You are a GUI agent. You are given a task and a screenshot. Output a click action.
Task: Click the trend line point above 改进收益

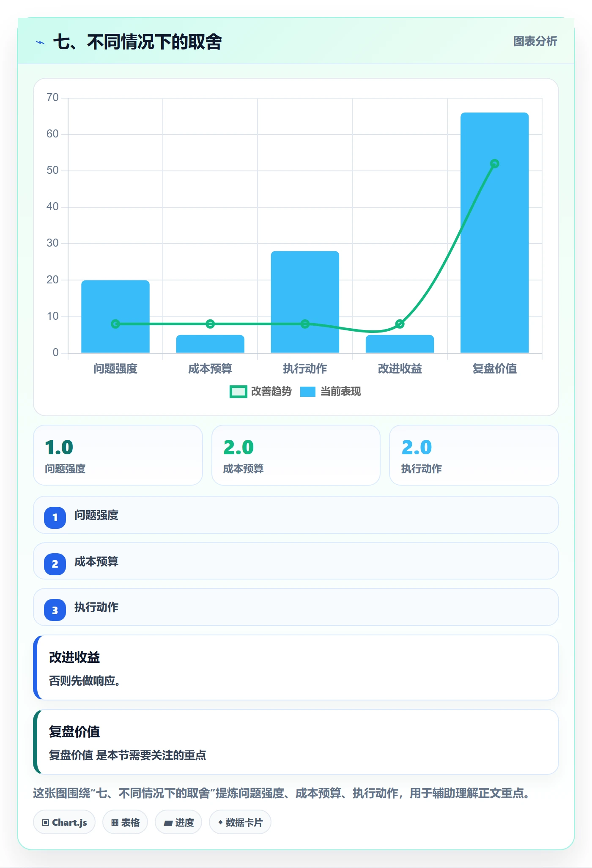click(400, 324)
